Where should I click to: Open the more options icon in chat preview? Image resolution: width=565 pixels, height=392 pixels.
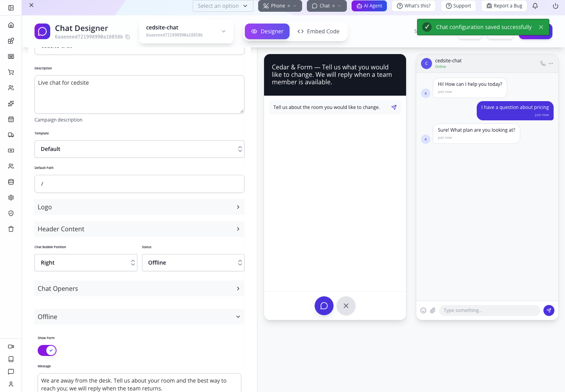[x=551, y=63]
